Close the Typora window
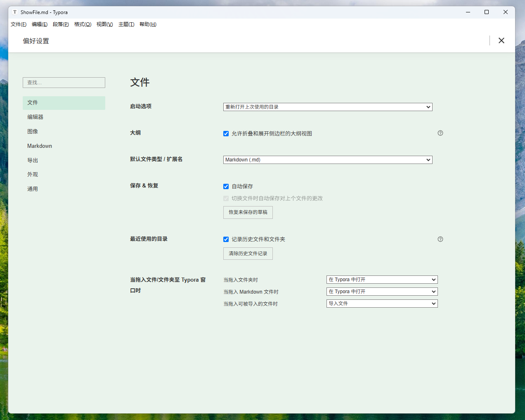The image size is (525, 420). 506,12
